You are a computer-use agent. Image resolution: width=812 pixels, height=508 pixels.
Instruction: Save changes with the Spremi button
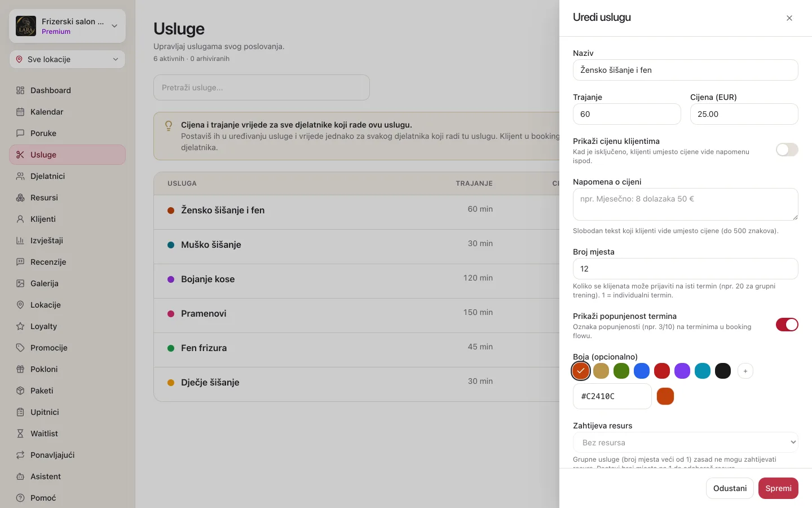pyautogui.click(x=778, y=488)
